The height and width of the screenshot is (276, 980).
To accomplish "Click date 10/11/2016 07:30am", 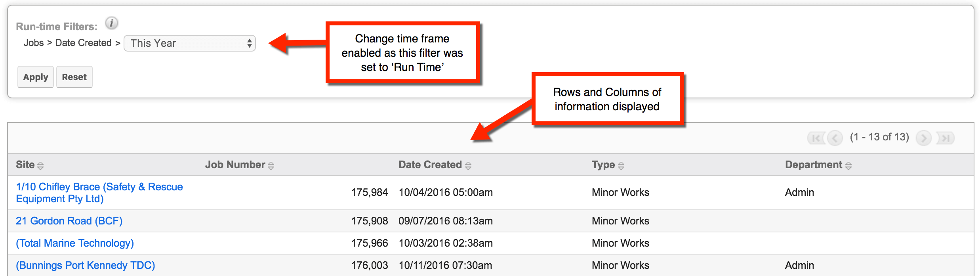I will [x=446, y=265].
